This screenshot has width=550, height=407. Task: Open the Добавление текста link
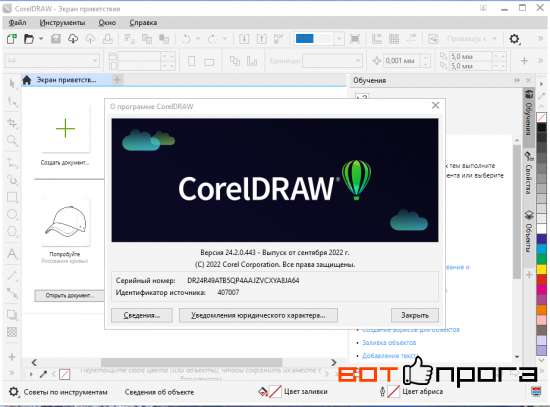point(390,355)
